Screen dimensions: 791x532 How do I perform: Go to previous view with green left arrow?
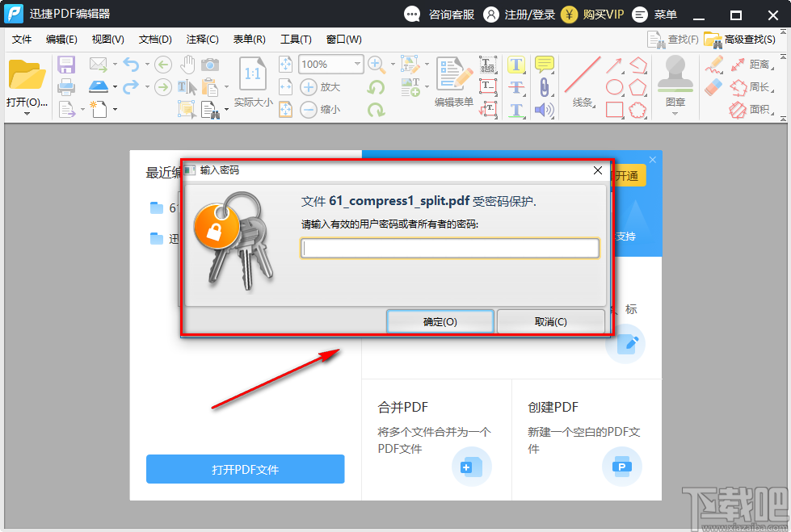pos(163,65)
